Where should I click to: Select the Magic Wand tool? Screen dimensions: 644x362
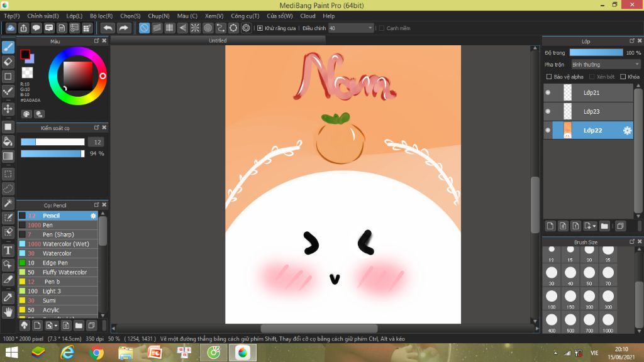point(8,203)
